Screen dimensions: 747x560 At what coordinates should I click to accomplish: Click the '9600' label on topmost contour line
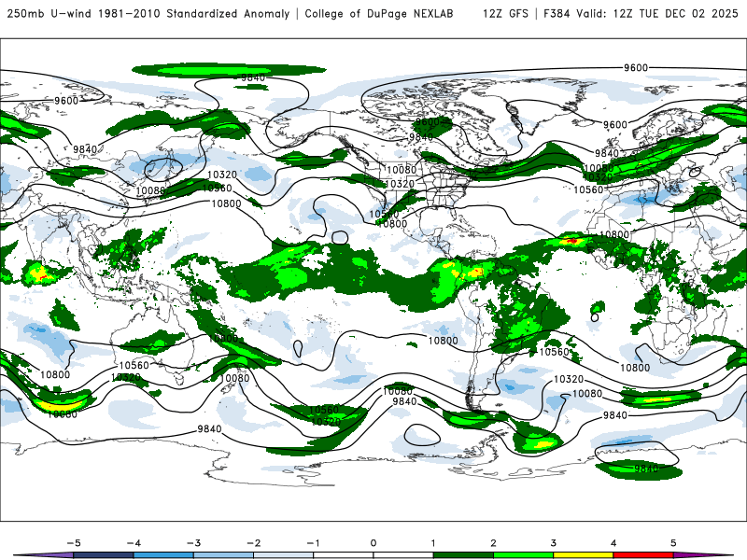coord(636,67)
